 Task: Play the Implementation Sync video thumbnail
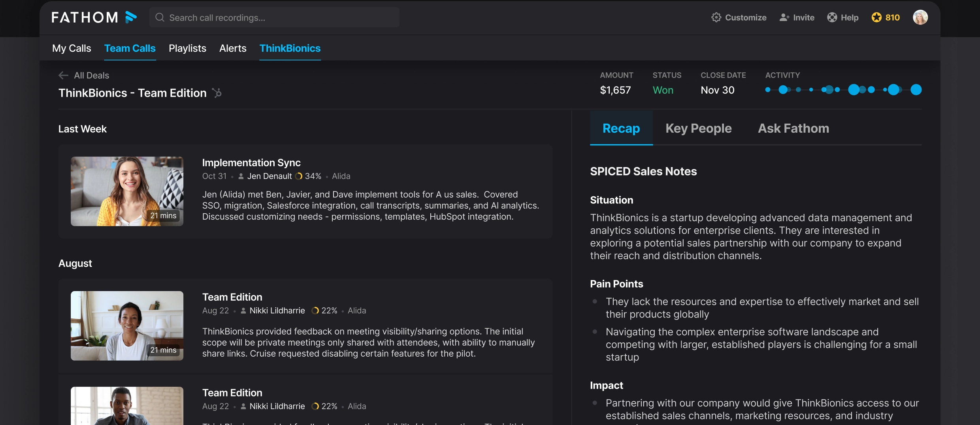pos(127,191)
